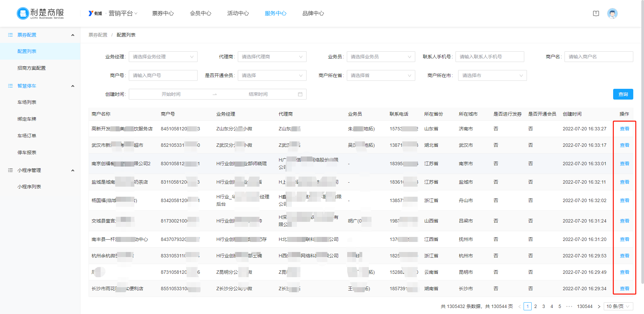The width and height of the screenshot is (644, 314).
Task: Go to page 3
Action: tap(544, 306)
